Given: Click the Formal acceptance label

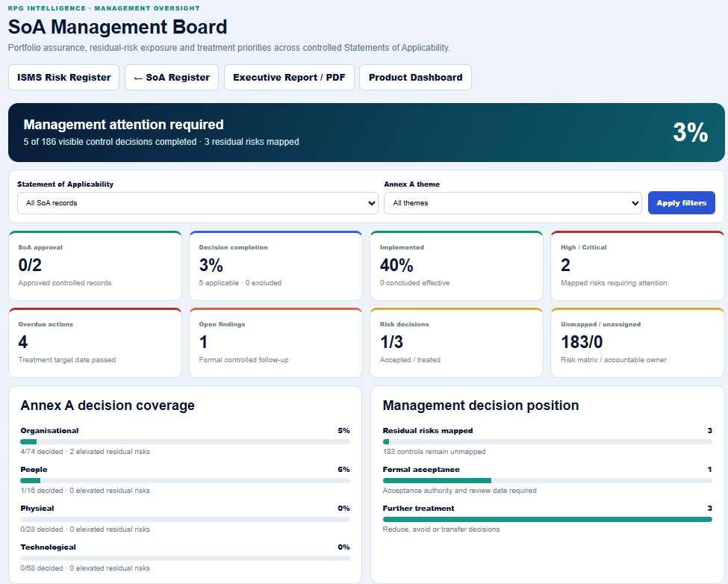Looking at the screenshot, I should coord(421,470).
